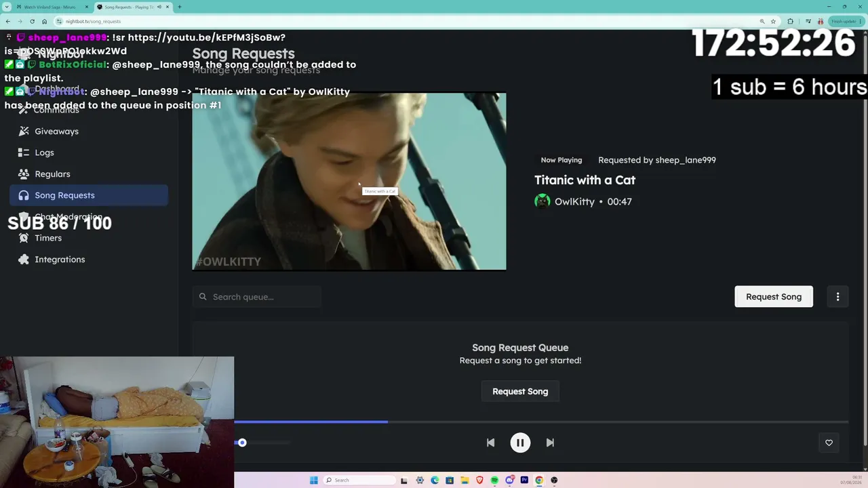
Task: Click the Regulars people icon
Action: pos(24,174)
